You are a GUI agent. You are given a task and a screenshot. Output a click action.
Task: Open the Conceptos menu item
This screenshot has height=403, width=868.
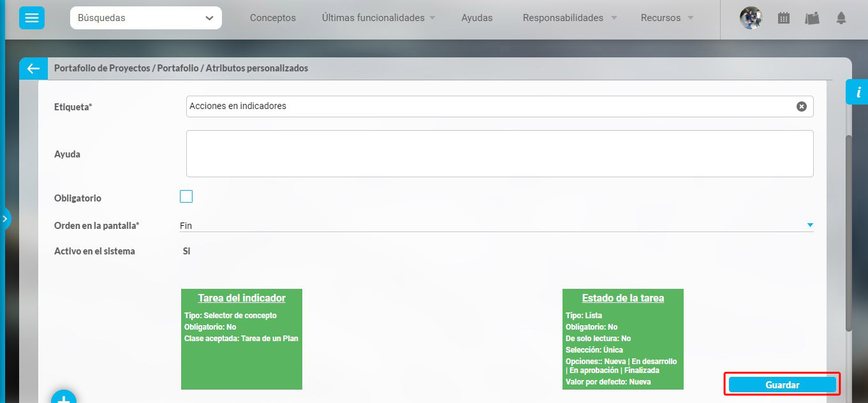(273, 18)
